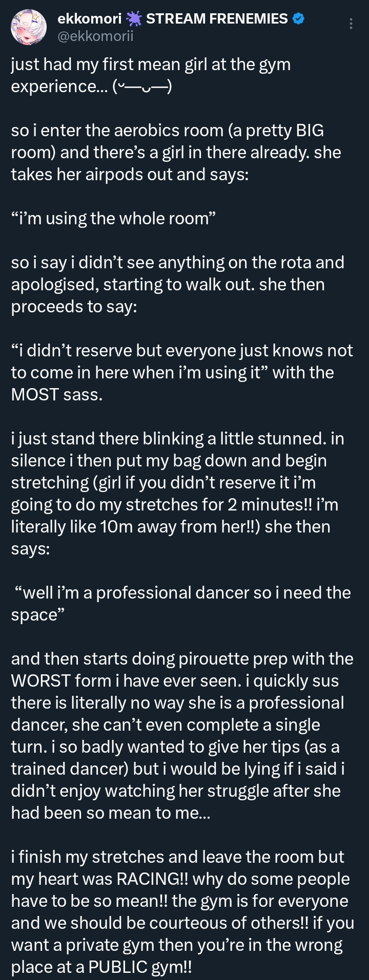
Task: Click the 'had been so mean to me...' line
Action: [x=111, y=813]
